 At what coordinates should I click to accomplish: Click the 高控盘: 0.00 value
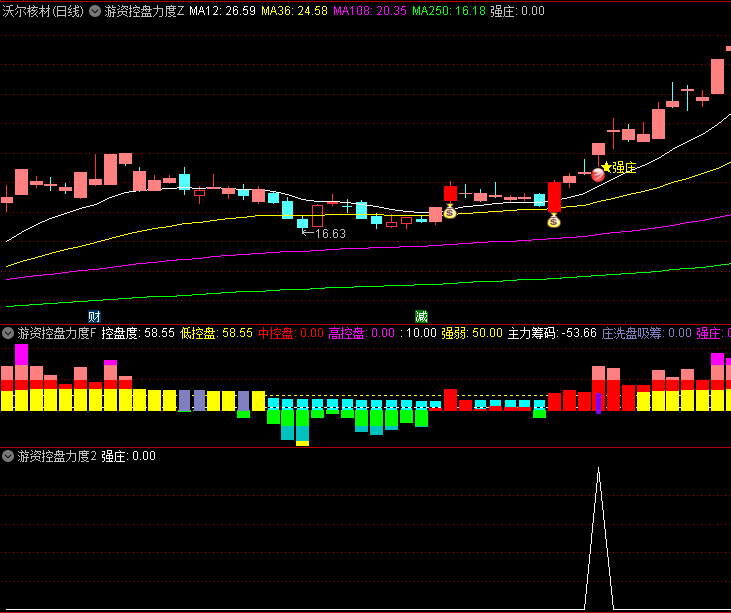tap(362, 333)
